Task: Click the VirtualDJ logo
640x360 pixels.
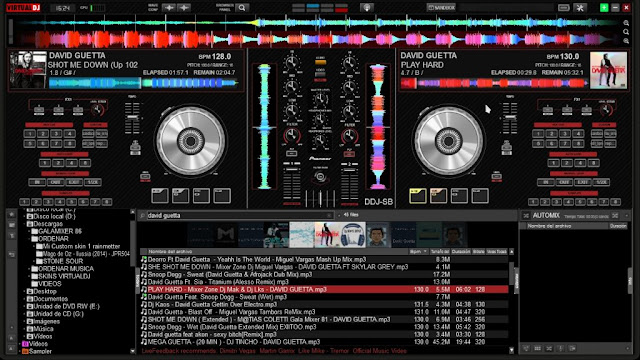Action: pyautogui.click(x=24, y=8)
